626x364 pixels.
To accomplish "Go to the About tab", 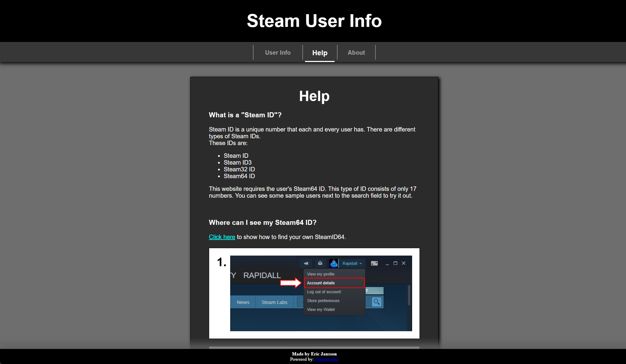I will (x=356, y=53).
